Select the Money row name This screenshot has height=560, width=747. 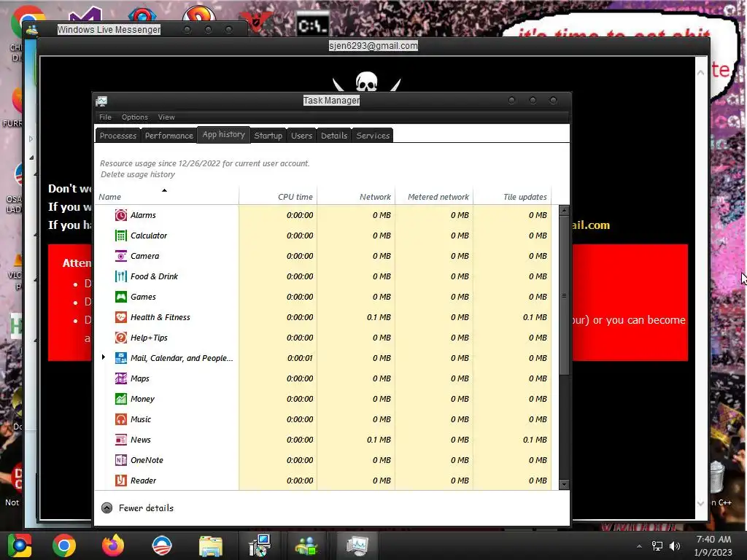tap(142, 400)
